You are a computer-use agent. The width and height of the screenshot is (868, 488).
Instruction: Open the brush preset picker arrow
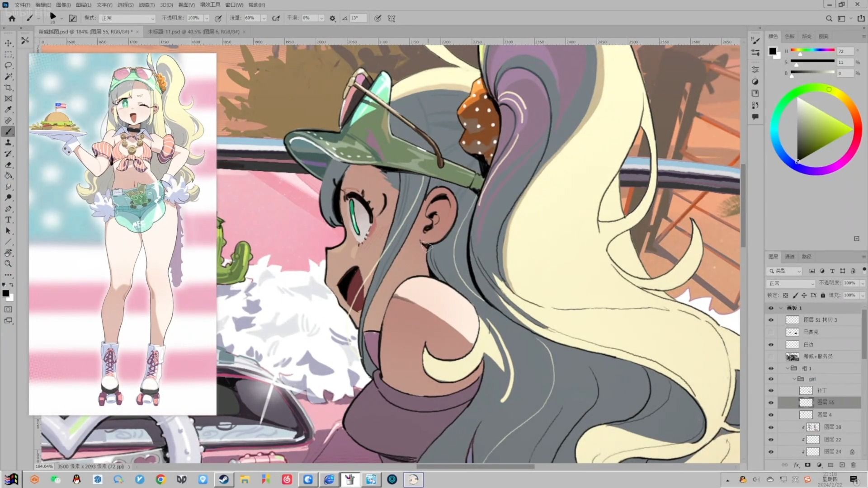(62, 19)
